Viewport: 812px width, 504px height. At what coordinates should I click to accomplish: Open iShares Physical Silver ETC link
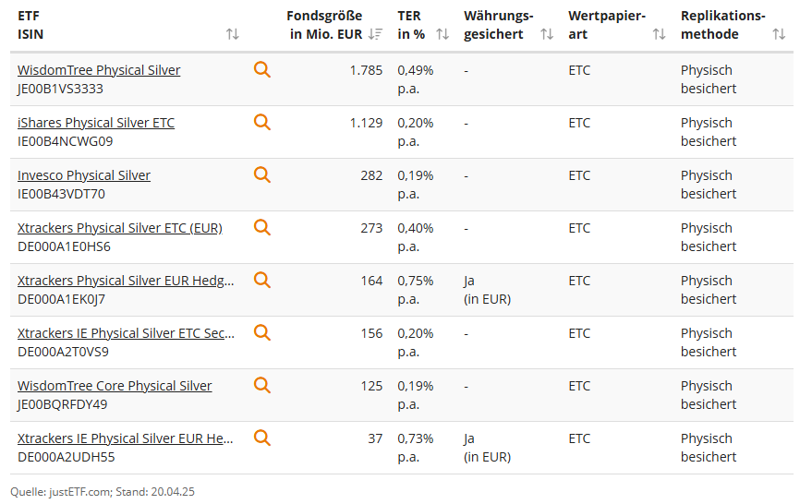coord(96,123)
